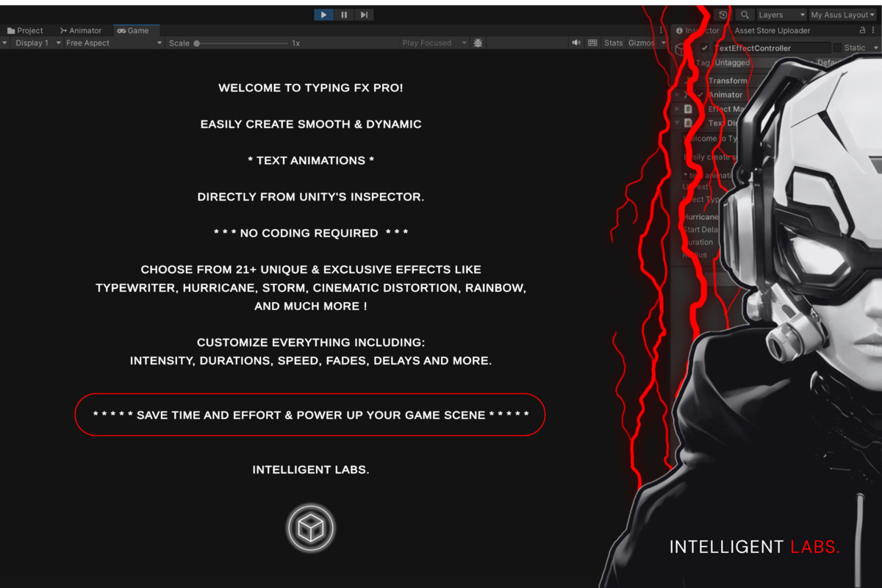Click the Duration property label
The width and height of the screenshot is (882, 588).
(x=698, y=242)
